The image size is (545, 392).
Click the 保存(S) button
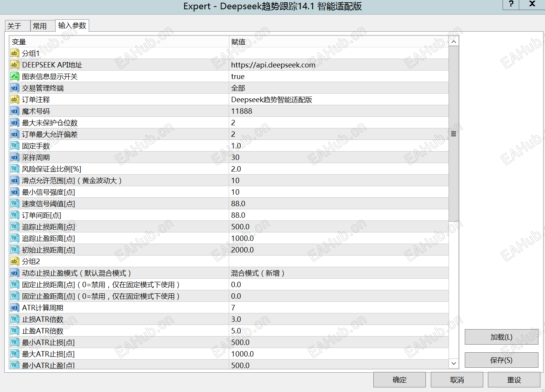(x=501, y=360)
